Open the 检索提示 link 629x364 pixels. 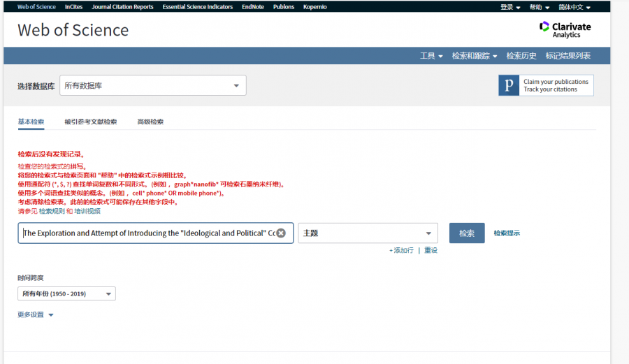(507, 233)
